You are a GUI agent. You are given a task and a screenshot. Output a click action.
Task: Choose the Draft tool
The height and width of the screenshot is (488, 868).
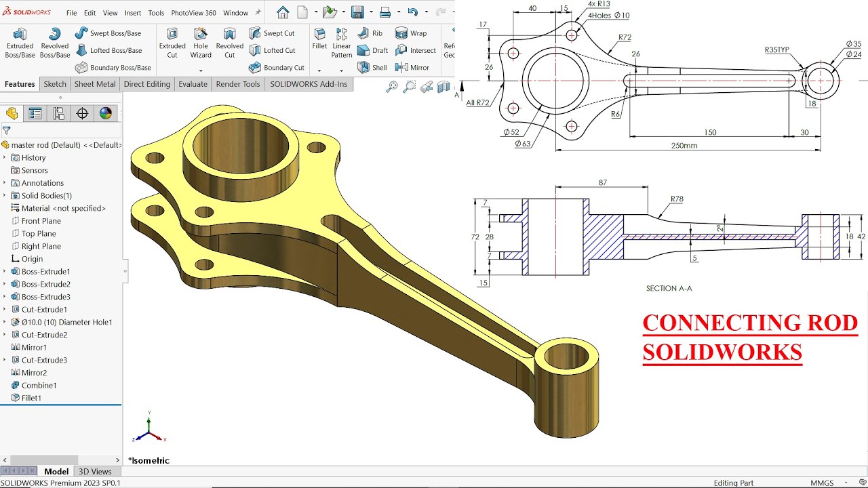pyautogui.click(x=372, y=50)
